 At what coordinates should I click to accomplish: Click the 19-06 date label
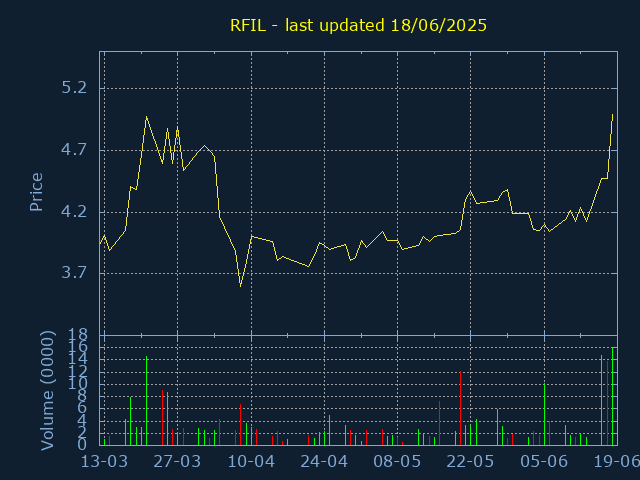click(x=616, y=462)
